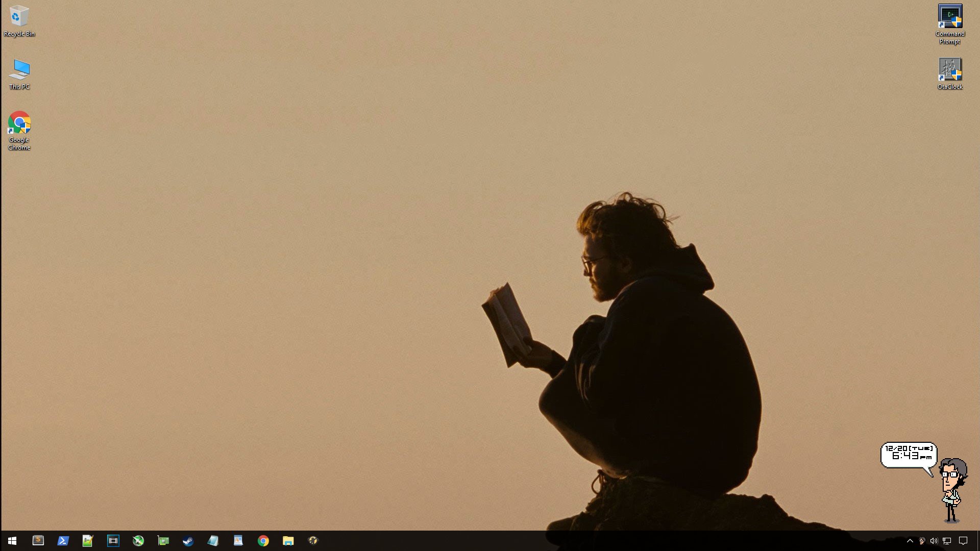Click the OtaClock tray icon
This screenshot has width=980, height=551.
pos(922,541)
